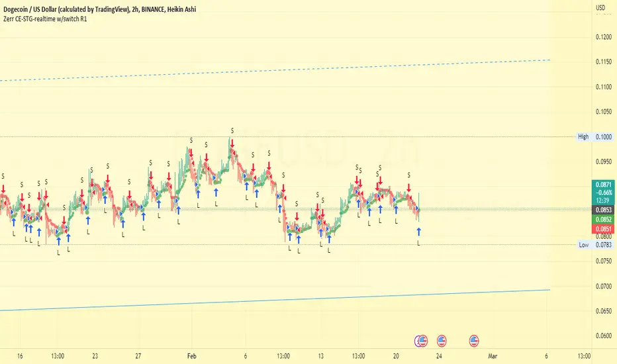Click the red 0.0851 price label

[603, 229]
